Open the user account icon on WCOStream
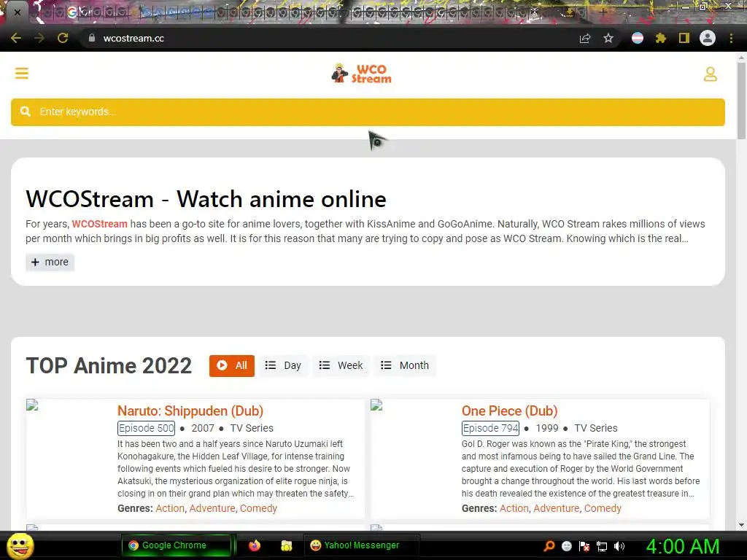This screenshot has height=560, width=747. [711, 74]
